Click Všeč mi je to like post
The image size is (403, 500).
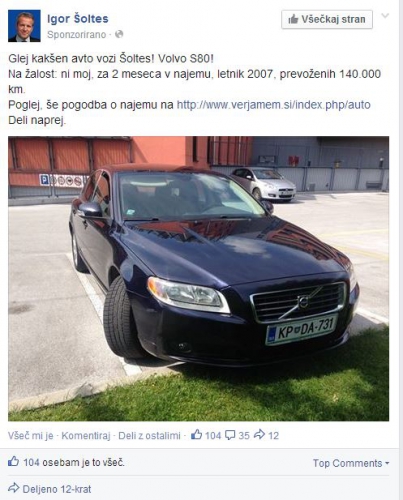pyautogui.click(x=31, y=436)
